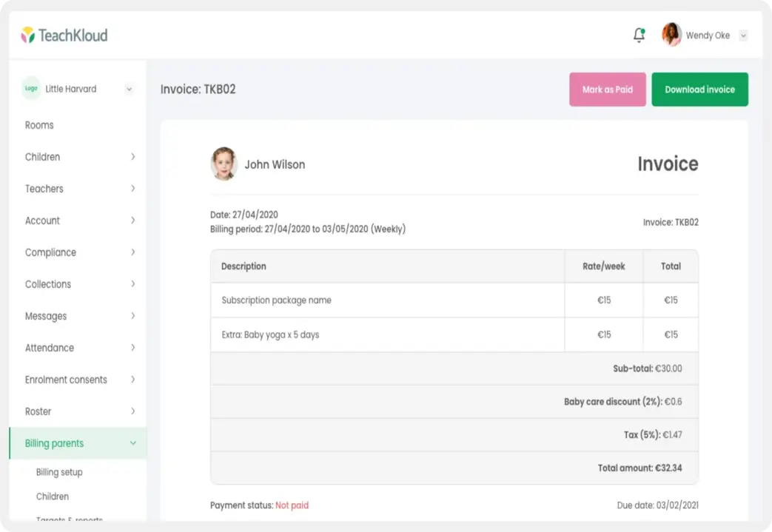Image resolution: width=772 pixels, height=532 pixels.
Task: Open the Account sidebar menu
Action: 42,220
